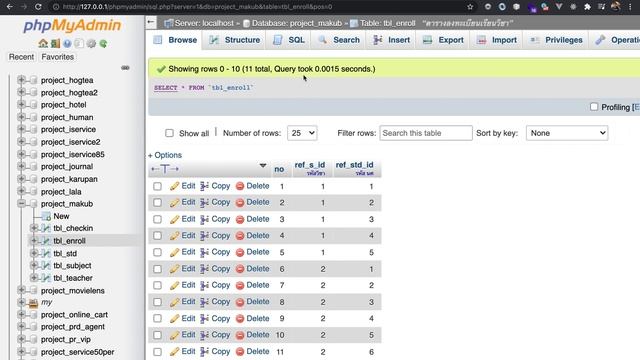Open the Export tab

[443, 40]
